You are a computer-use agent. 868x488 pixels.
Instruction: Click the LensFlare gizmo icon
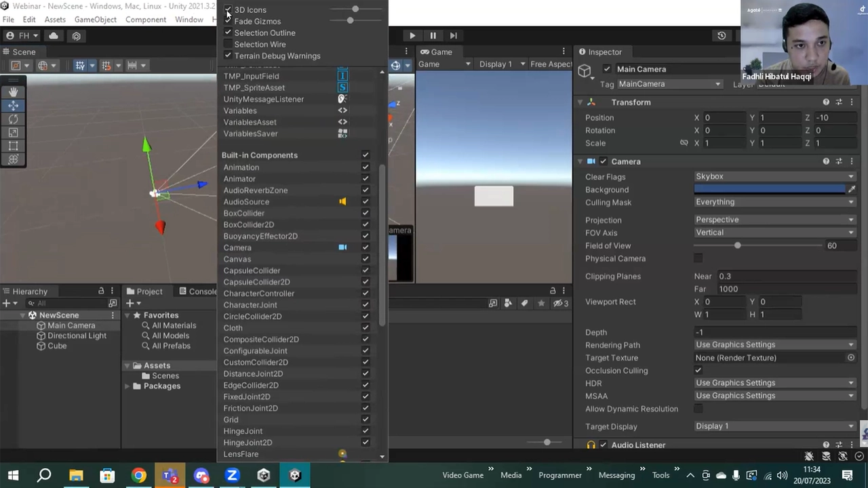[x=342, y=454]
